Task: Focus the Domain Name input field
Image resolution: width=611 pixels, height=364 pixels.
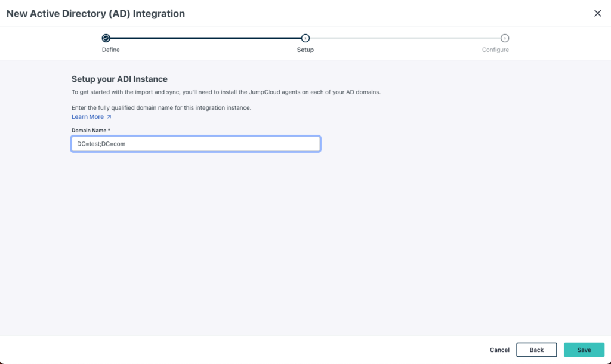Action: pyautogui.click(x=196, y=144)
